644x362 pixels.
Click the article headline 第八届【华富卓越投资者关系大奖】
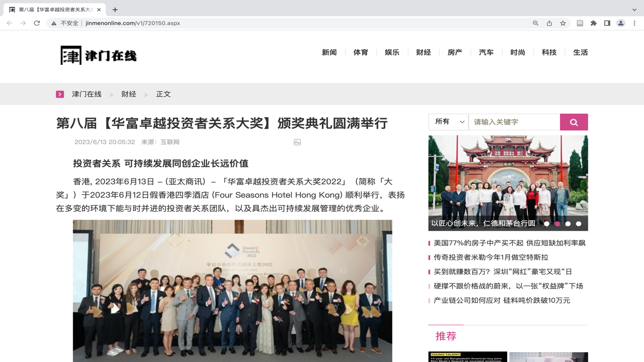coord(222,123)
